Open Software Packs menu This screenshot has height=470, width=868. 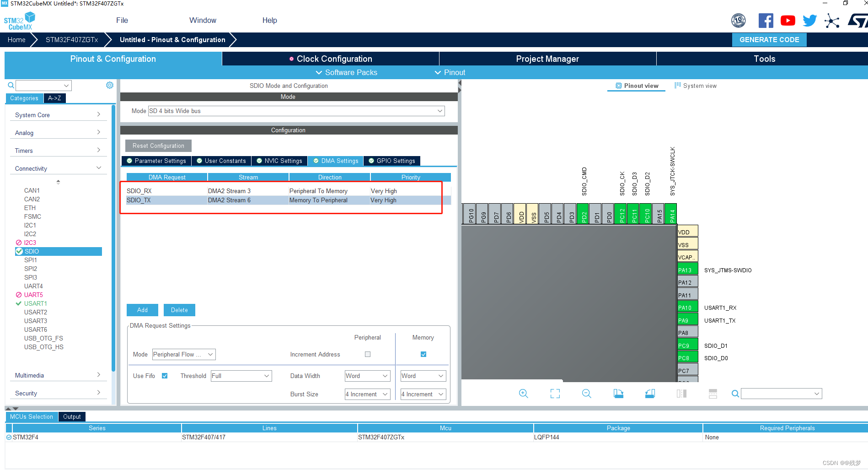click(347, 72)
